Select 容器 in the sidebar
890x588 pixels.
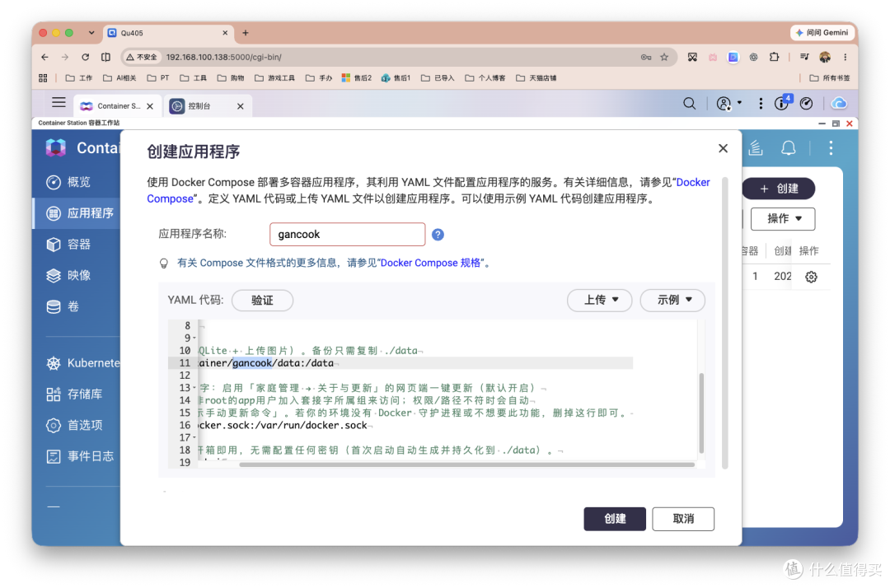coord(77,245)
